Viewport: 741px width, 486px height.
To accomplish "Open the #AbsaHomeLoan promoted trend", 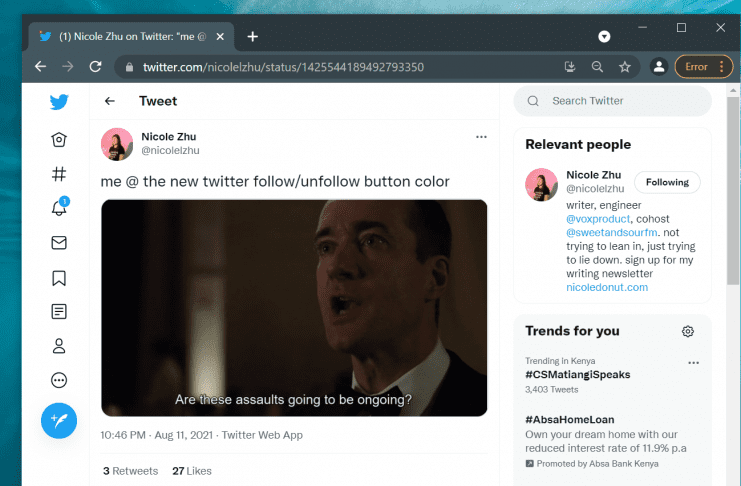I will point(569,419).
